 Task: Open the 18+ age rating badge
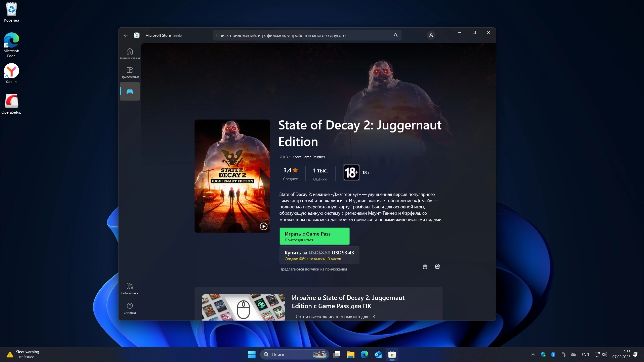pos(351,172)
